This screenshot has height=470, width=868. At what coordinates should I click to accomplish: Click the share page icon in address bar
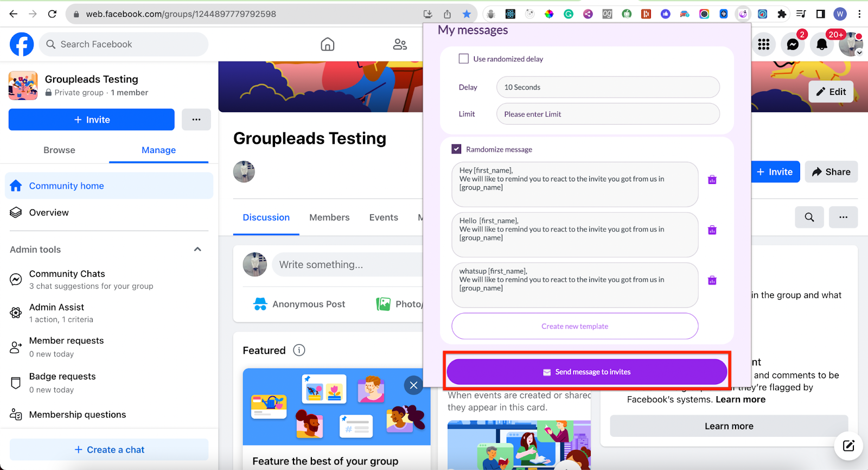pyautogui.click(x=447, y=14)
